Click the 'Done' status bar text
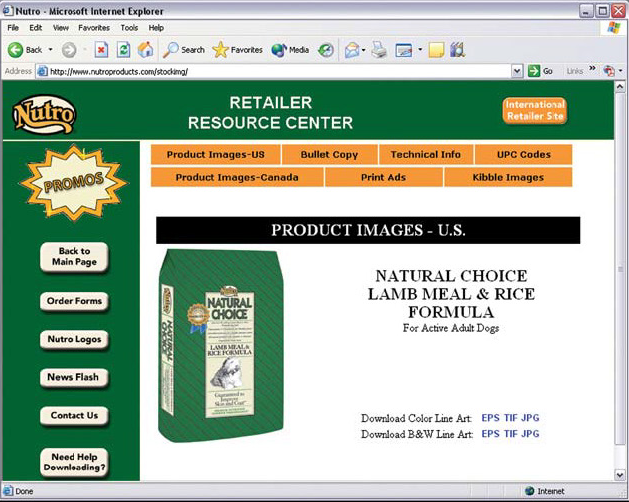The image size is (629, 502). point(24,491)
